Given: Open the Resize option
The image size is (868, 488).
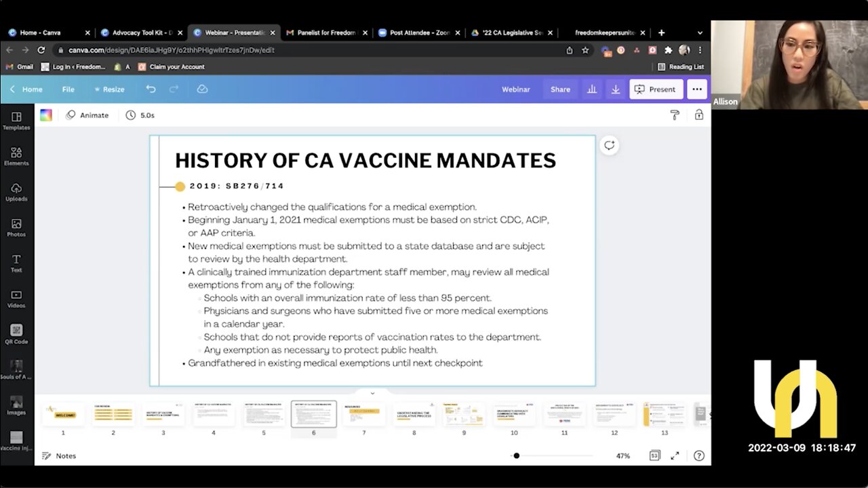Looking at the screenshot, I should click(x=109, y=89).
